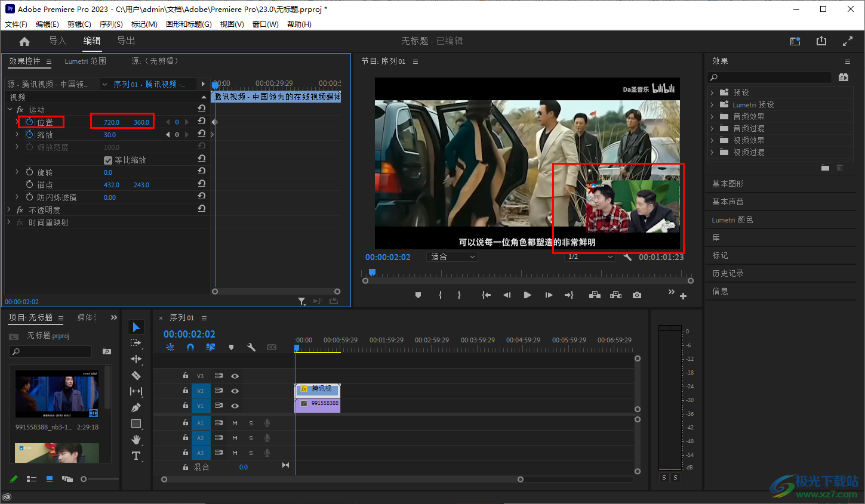Step back one frame in Program monitor
865x504 pixels.
(x=507, y=295)
